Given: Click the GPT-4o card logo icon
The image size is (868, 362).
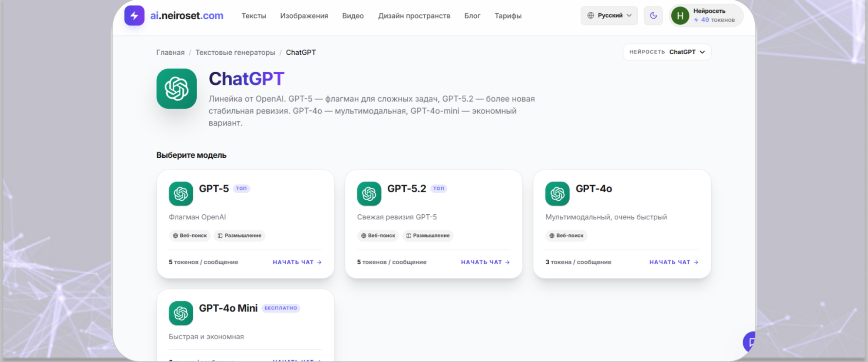Looking at the screenshot, I should (x=558, y=194).
